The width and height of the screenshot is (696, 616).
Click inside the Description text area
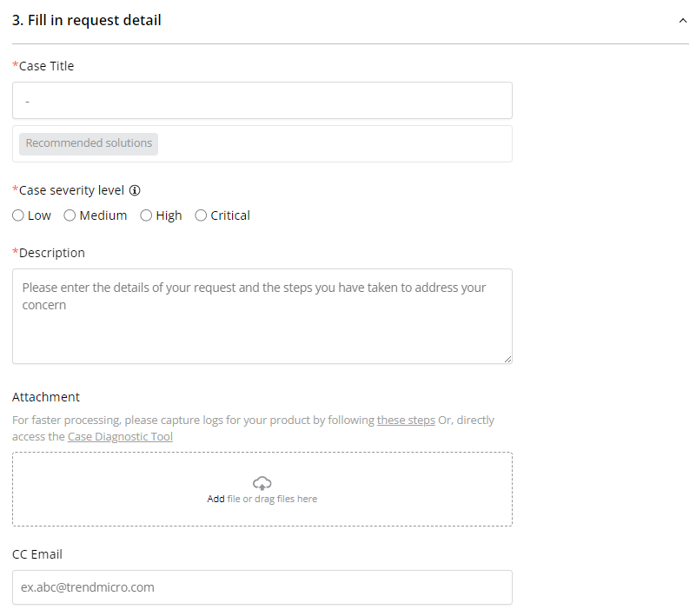tap(262, 326)
